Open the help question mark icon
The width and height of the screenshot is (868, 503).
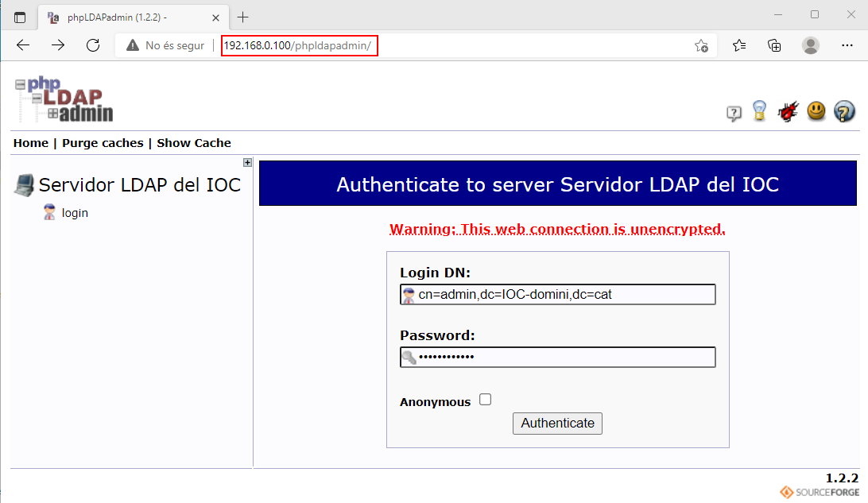(734, 114)
